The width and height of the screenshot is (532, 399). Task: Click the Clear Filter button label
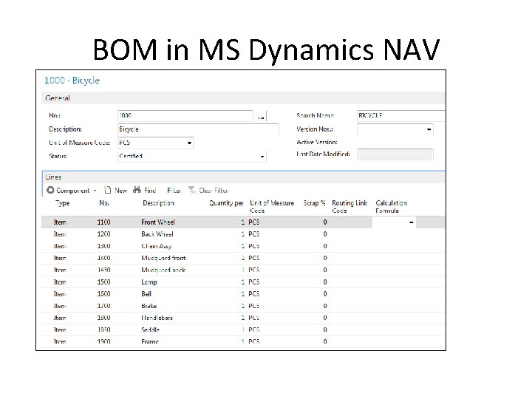point(214,191)
